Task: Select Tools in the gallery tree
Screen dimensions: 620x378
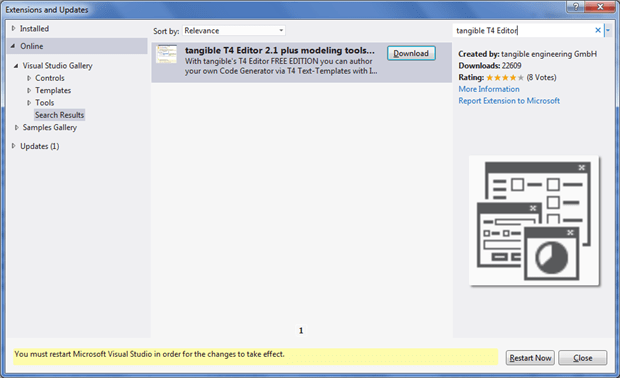Action: [45, 103]
